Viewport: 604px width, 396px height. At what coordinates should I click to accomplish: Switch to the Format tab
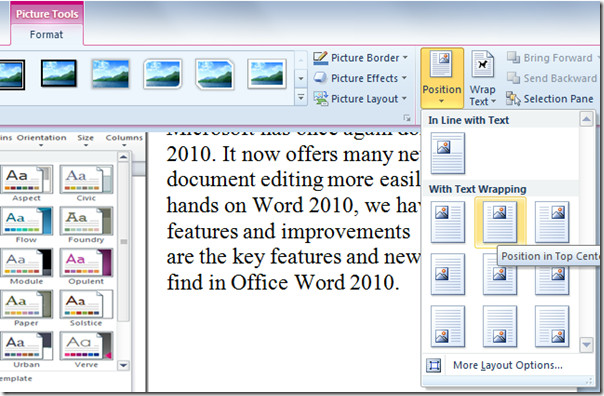(46, 35)
